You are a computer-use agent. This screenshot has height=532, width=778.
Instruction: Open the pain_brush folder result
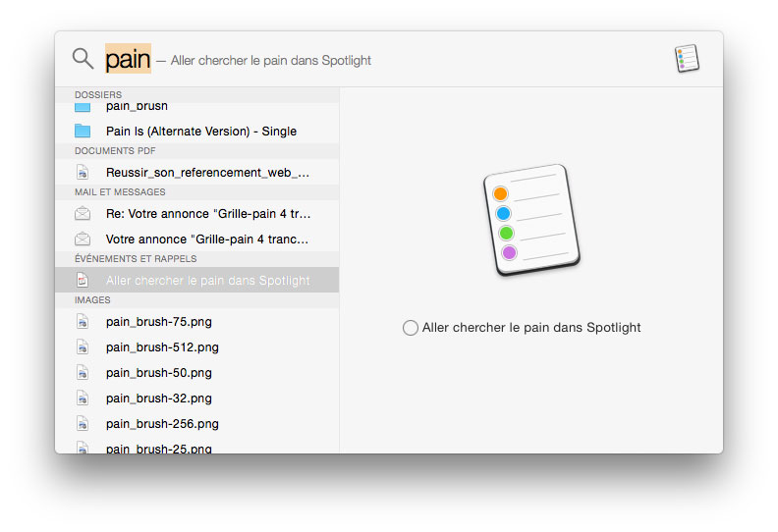coord(197,106)
